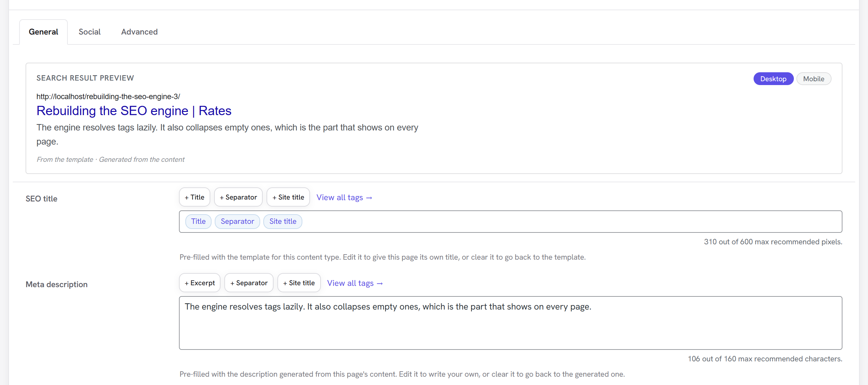Click the Site title chip in SEO title field
The height and width of the screenshot is (385, 868).
[x=283, y=222]
